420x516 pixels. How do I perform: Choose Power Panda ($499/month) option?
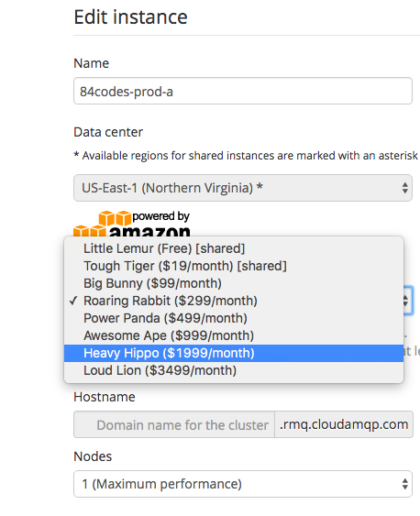(x=234, y=318)
